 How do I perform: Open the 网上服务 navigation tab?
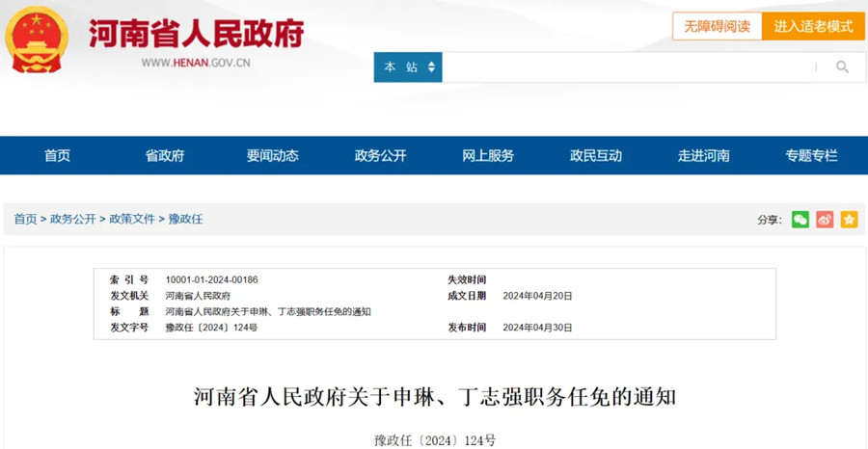click(488, 156)
